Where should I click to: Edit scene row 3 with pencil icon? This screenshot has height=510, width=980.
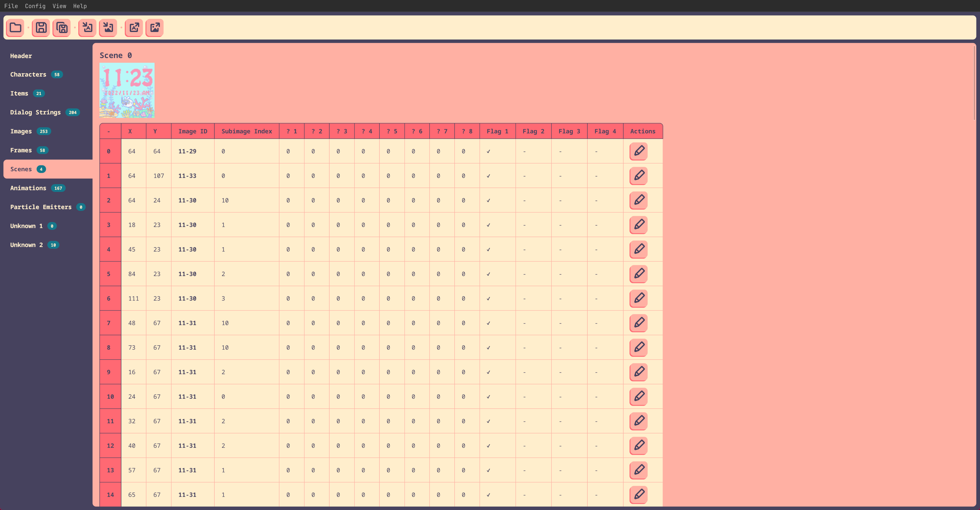pos(639,224)
